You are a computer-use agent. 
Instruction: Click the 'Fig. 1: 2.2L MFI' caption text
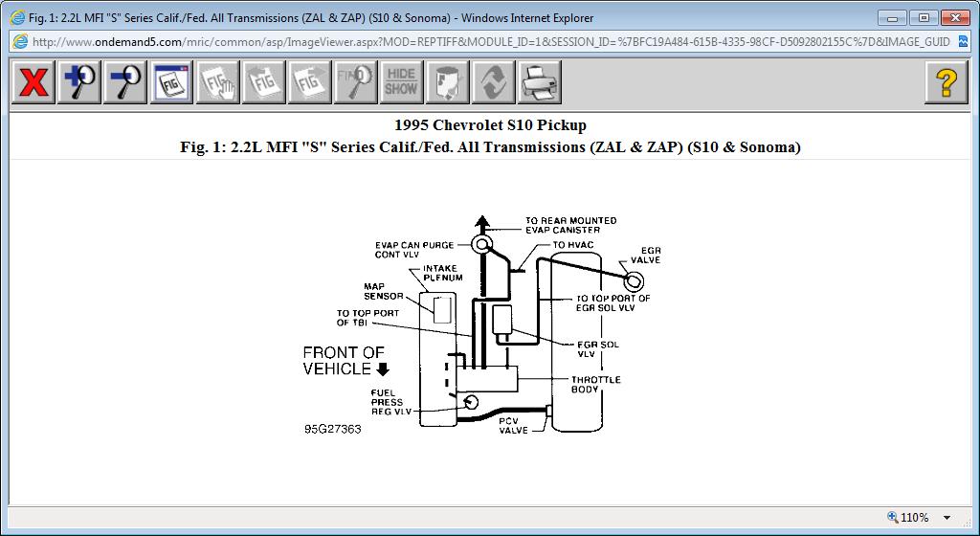pos(491,147)
